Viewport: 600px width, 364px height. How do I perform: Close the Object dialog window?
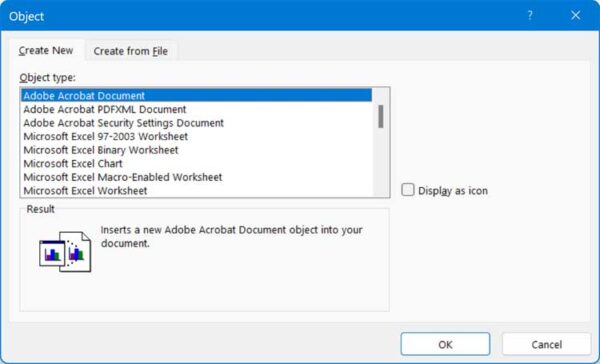click(x=576, y=15)
